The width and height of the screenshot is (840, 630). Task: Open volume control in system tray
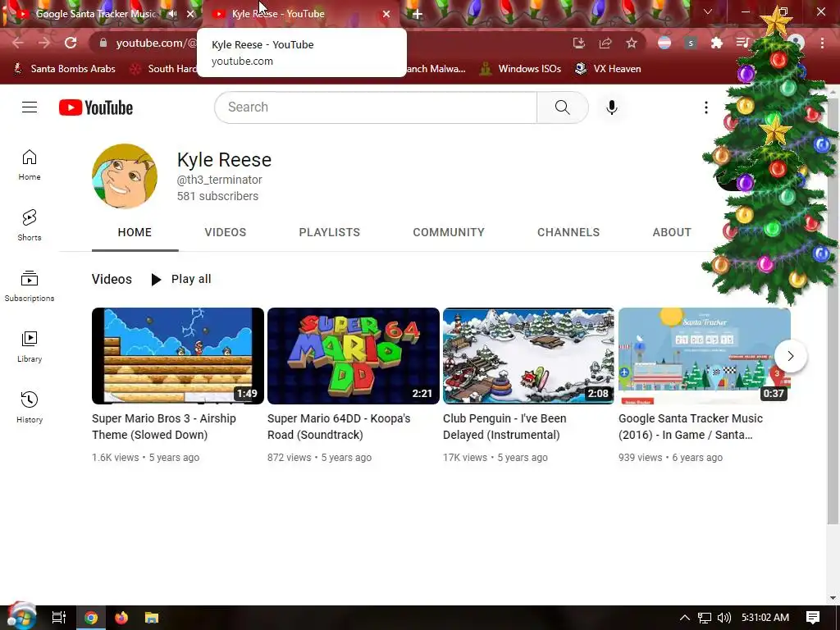tap(724, 618)
